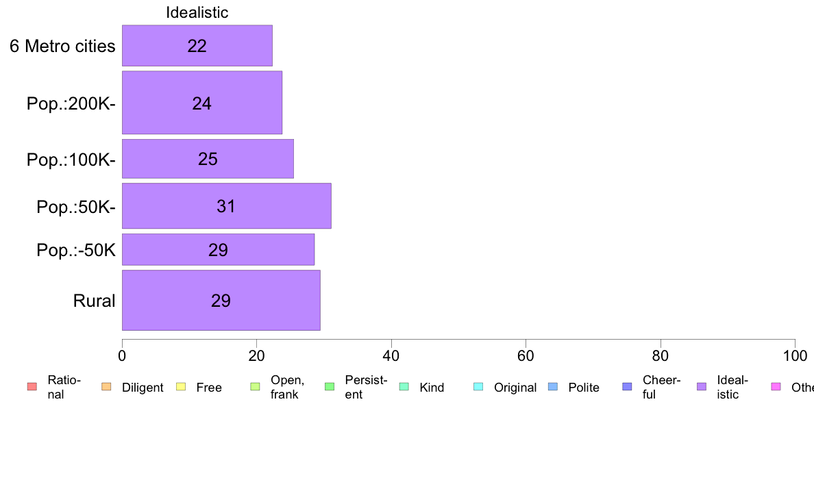Select the Pop.:200K- bar showing 24
Screen dimensions: 814x504
pos(202,103)
